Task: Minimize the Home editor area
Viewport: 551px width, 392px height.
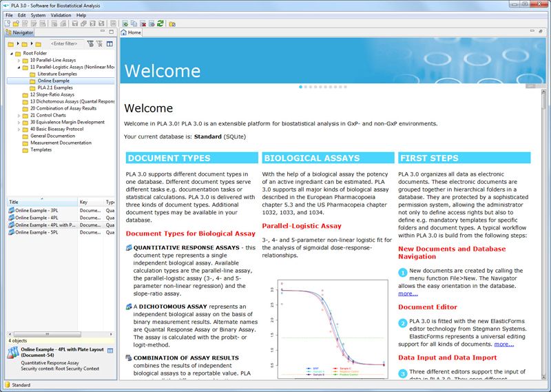Action: click(x=532, y=31)
